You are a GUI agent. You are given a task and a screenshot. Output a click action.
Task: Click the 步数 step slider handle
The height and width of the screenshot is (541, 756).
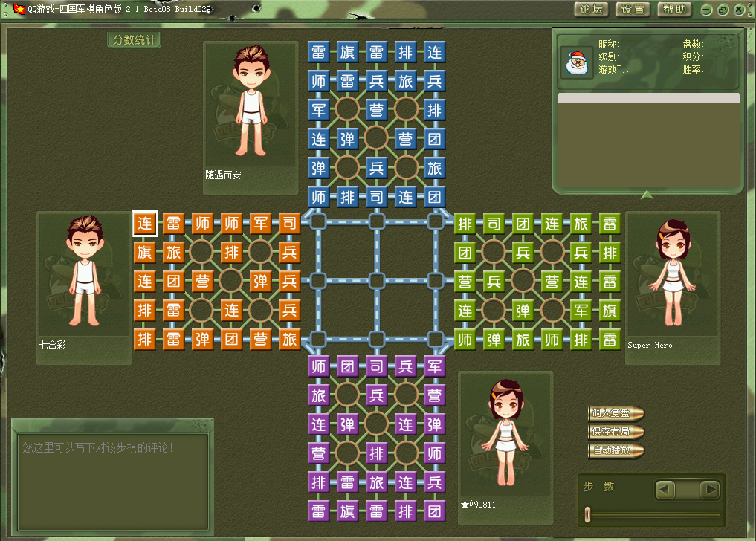(587, 514)
